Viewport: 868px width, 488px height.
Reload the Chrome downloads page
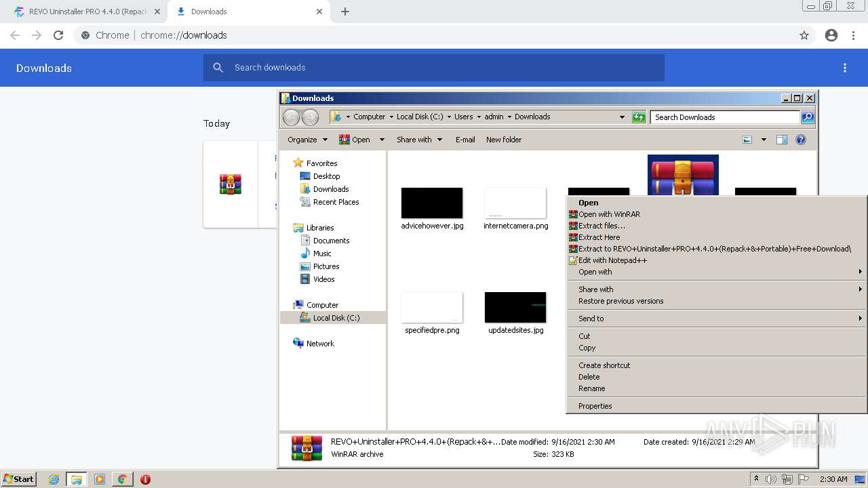(58, 35)
